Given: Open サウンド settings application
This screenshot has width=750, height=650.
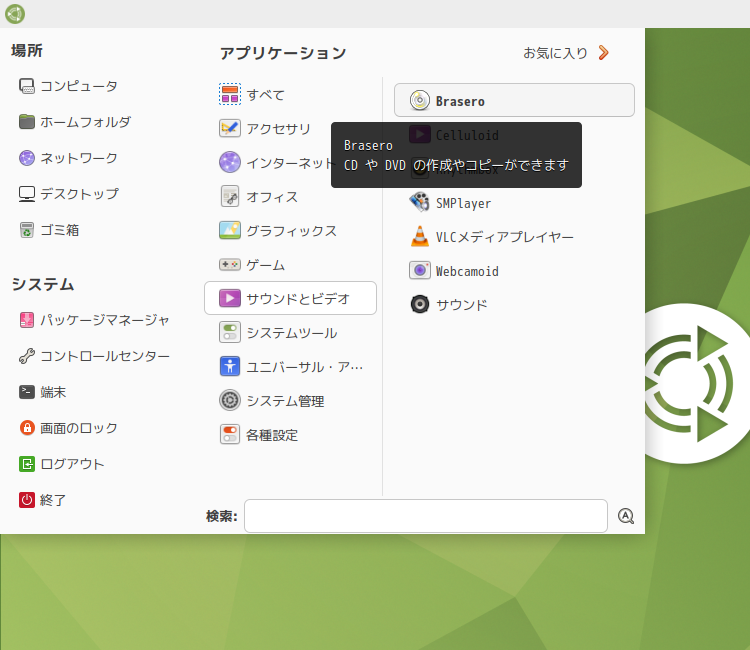Looking at the screenshot, I should tap(514, 304).
